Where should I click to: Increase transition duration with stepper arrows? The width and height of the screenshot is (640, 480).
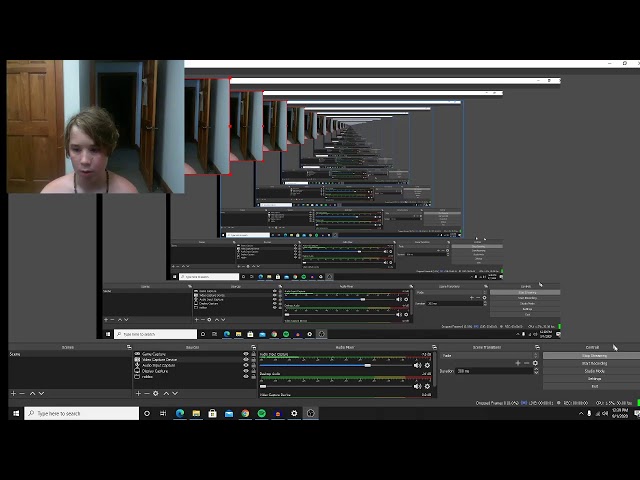tap(536, 369)
